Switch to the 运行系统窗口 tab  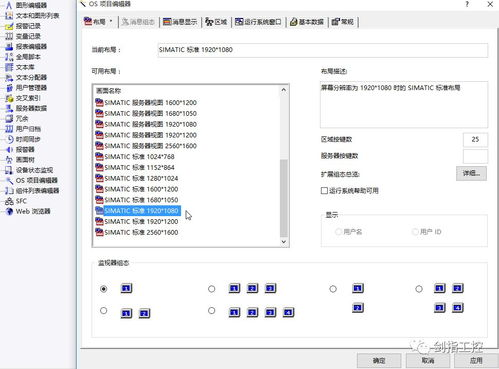(258, 22)
